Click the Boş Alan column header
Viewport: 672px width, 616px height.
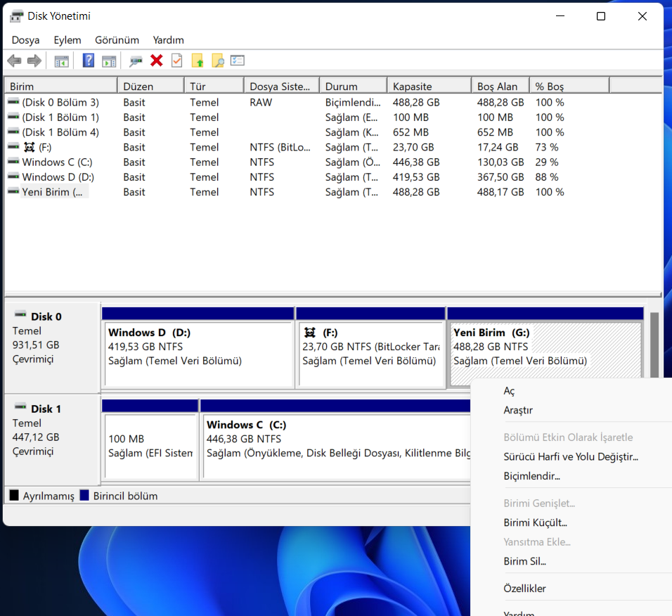pos(498,86)
